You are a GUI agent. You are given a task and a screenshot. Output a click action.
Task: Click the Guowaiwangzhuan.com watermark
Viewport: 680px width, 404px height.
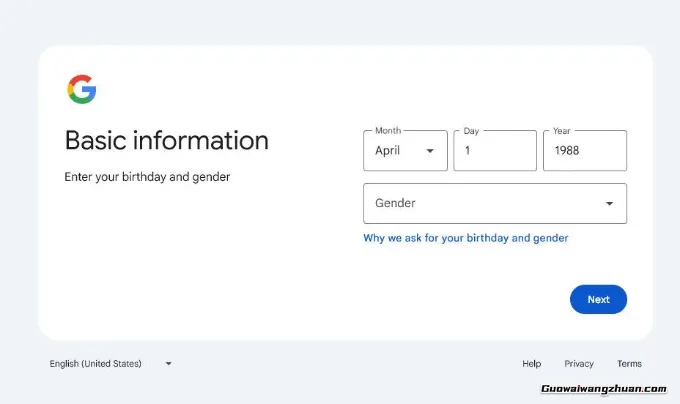tap(603, 389)
